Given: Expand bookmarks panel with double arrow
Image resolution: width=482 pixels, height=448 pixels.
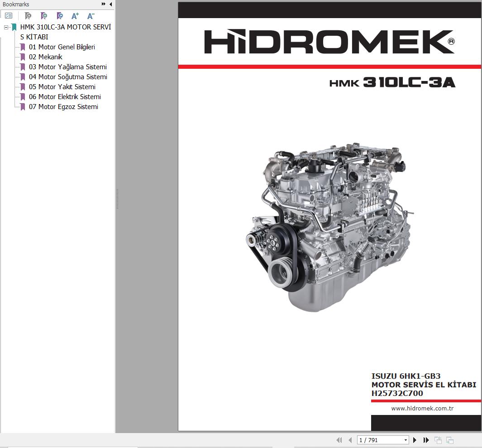Looking at the screenshot, I should pyautogui.click(x=104, y=4).
